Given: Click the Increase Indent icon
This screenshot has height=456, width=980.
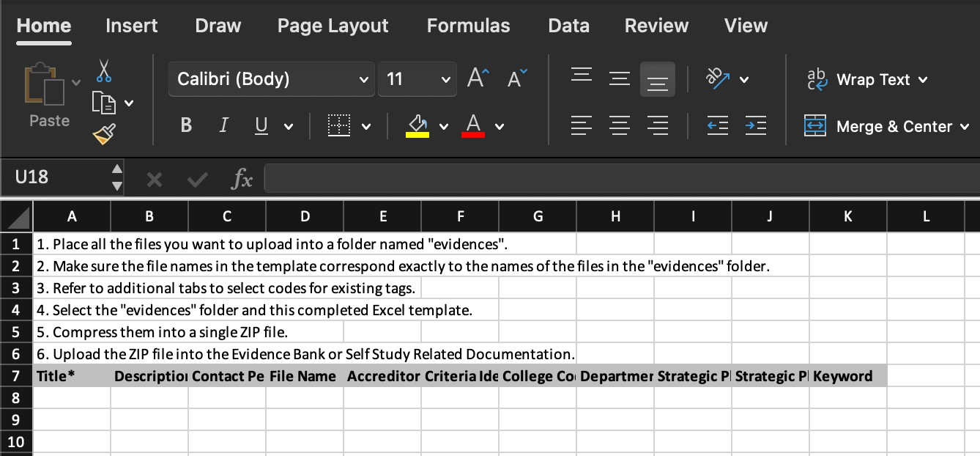Looking at the screenshot, I should [x=755, y=126].
